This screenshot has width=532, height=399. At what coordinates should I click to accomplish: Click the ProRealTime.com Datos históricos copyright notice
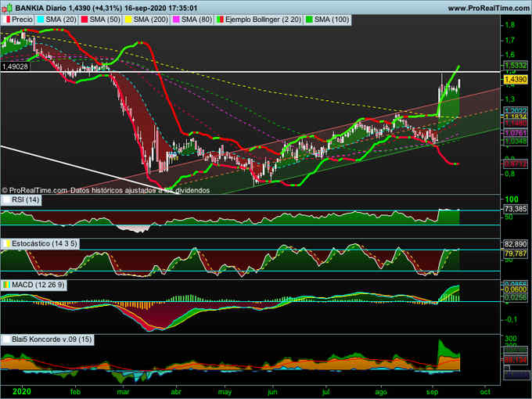click(106, 190)
